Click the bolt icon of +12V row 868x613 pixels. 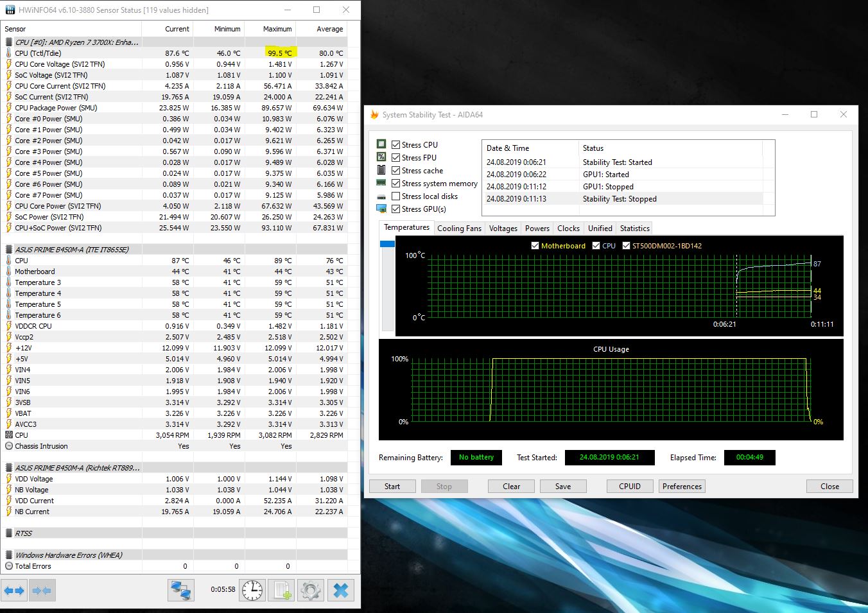[x=9, y=348]
